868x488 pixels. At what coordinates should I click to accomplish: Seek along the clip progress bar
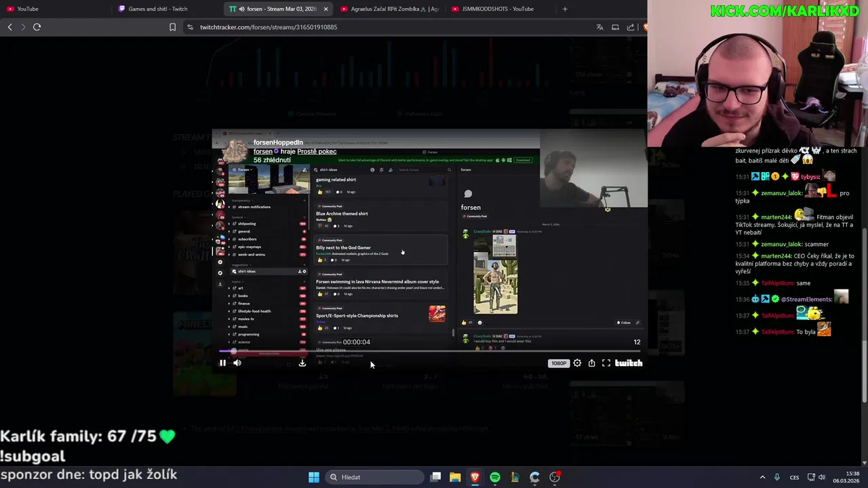click(430, 351)
